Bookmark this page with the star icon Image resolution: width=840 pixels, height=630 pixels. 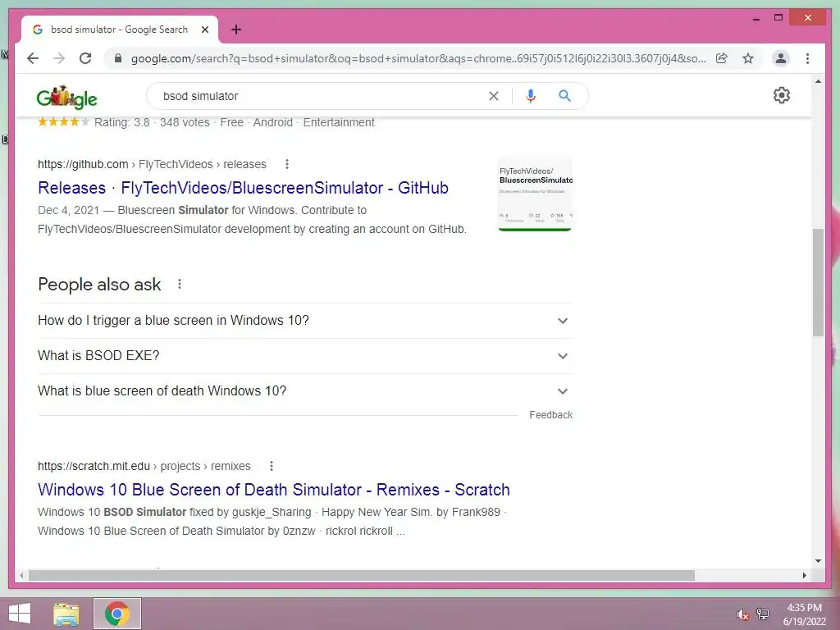tap(748, 58)
